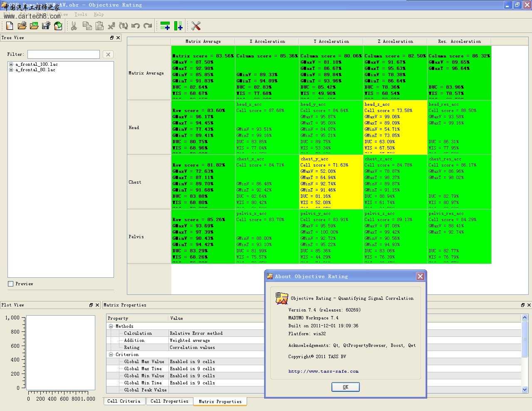Image resolution: width=532 pixels, height=411 pixels.
Task: Enable the Preview checkbox
Action: tap(11, 284)
